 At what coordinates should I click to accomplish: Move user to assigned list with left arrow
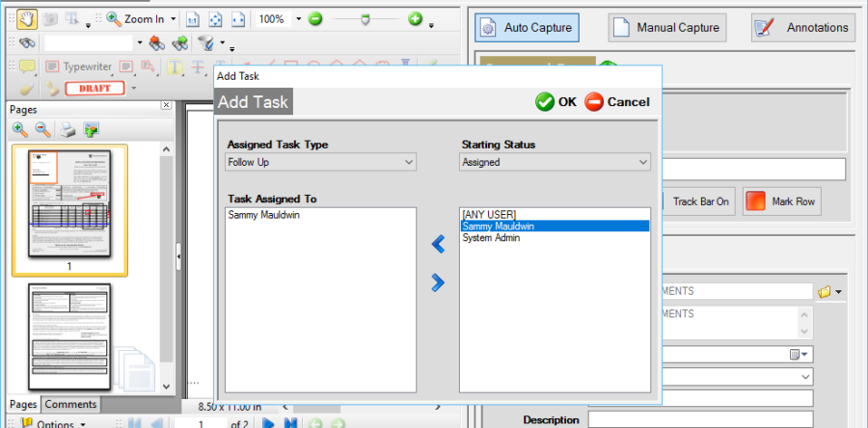(438, 245)
